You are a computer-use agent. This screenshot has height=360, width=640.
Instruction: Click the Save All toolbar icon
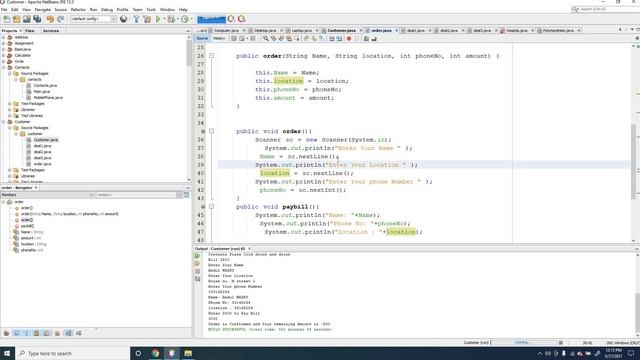click(37, 19)
